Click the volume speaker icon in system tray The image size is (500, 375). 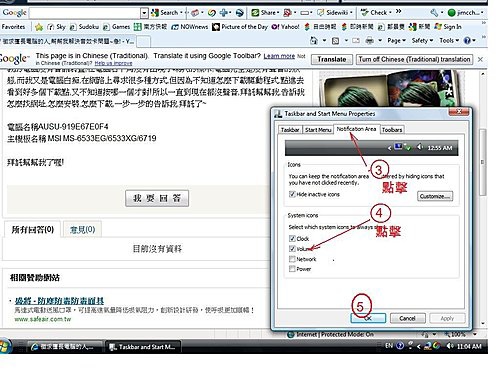click(x=449, y=346)
